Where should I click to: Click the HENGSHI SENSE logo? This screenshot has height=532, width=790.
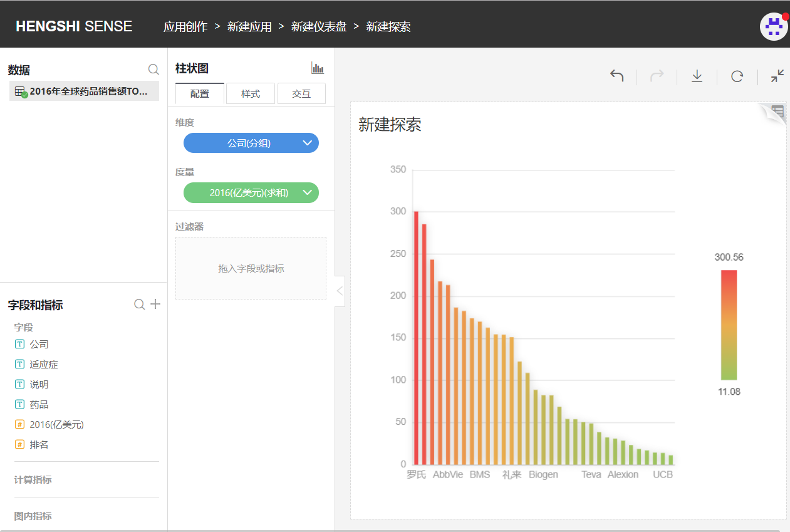74,26
